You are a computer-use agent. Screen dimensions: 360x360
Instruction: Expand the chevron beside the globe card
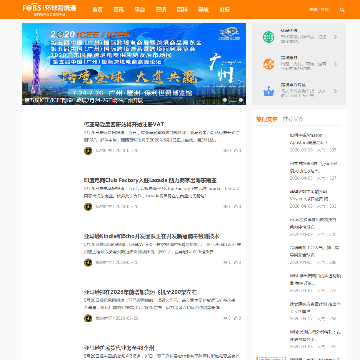[x=335, y=37]
